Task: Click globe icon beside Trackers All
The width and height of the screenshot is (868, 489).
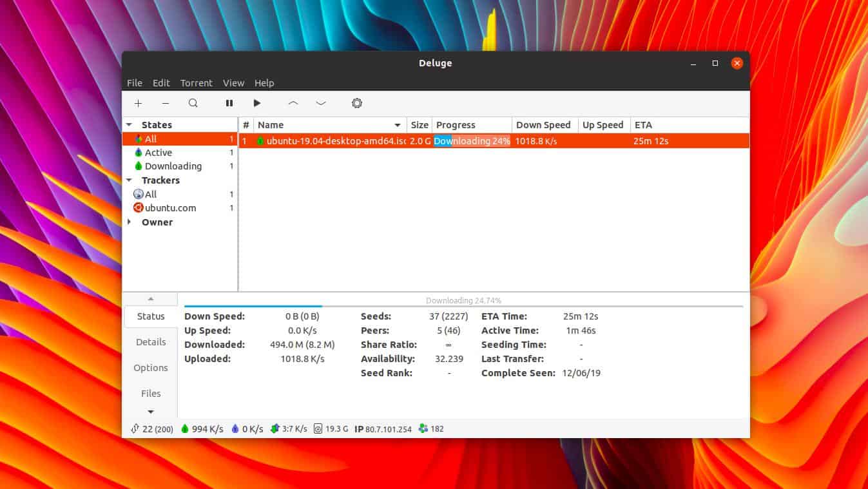Action: point(138,194)
